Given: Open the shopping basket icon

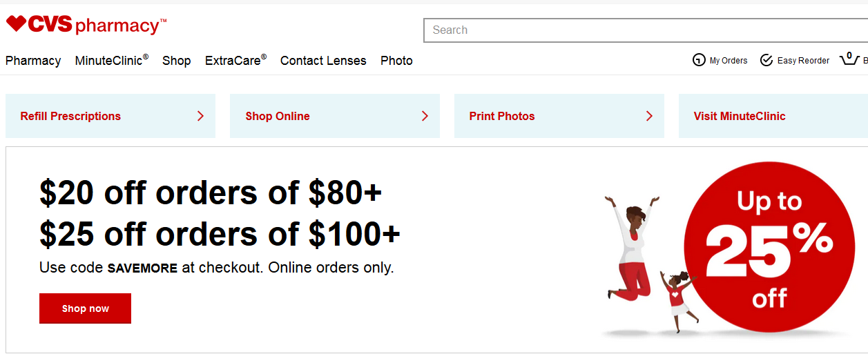Looking at the screenshot, I should tap(849, 59).
